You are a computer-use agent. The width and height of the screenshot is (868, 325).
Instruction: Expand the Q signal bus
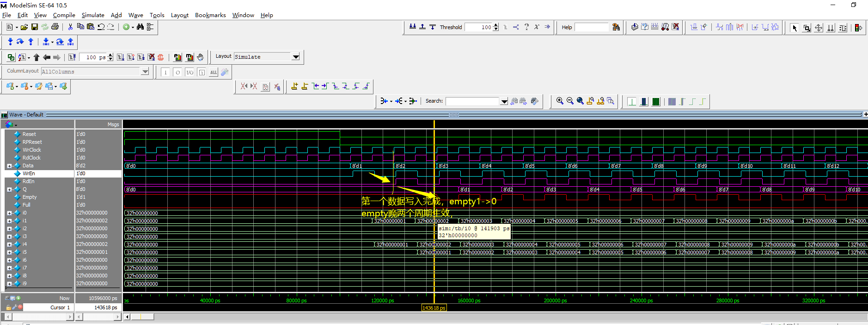pos(9,190)
